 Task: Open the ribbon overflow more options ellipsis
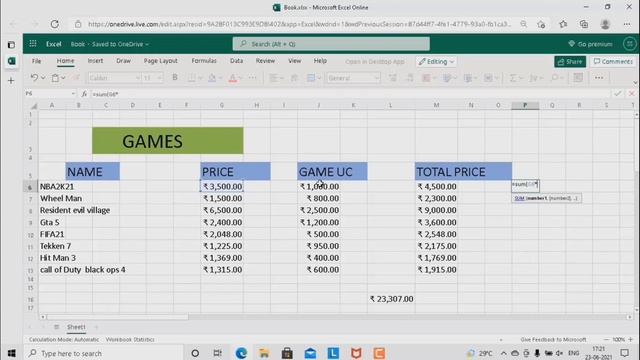click(x=599, y=78)
